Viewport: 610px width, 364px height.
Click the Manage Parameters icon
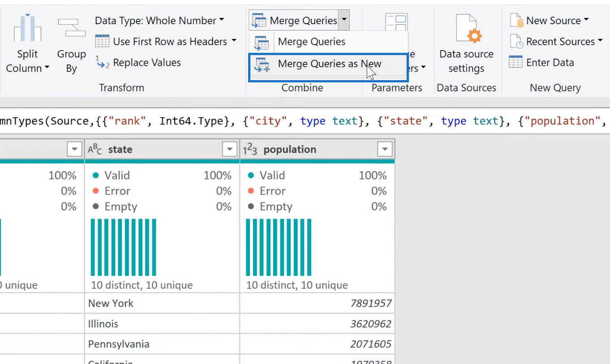(x=396, y=22)
